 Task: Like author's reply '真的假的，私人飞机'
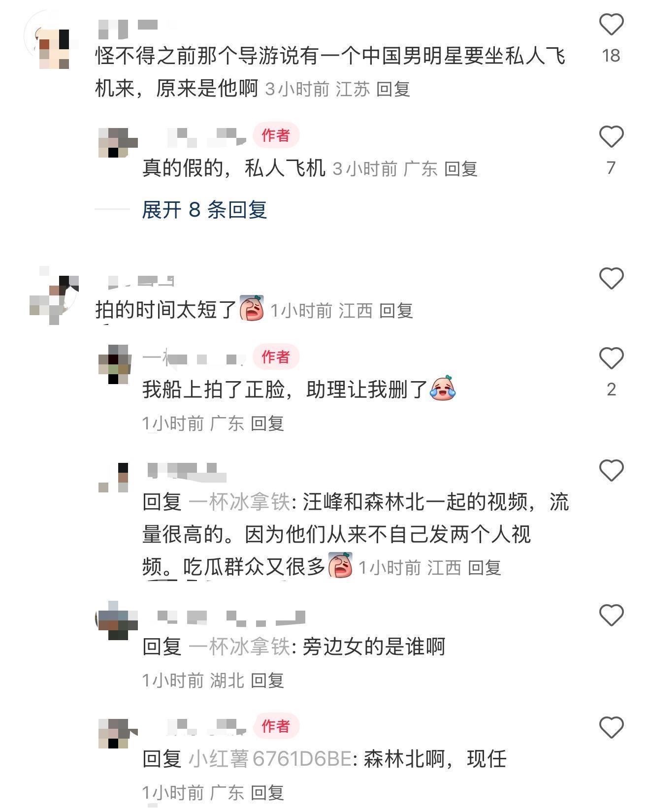[611, 136]
